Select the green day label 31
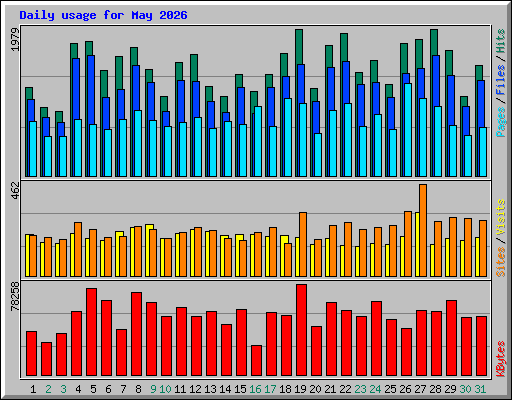This screenshot has height=400, width=512. click(x=480, y=389)
